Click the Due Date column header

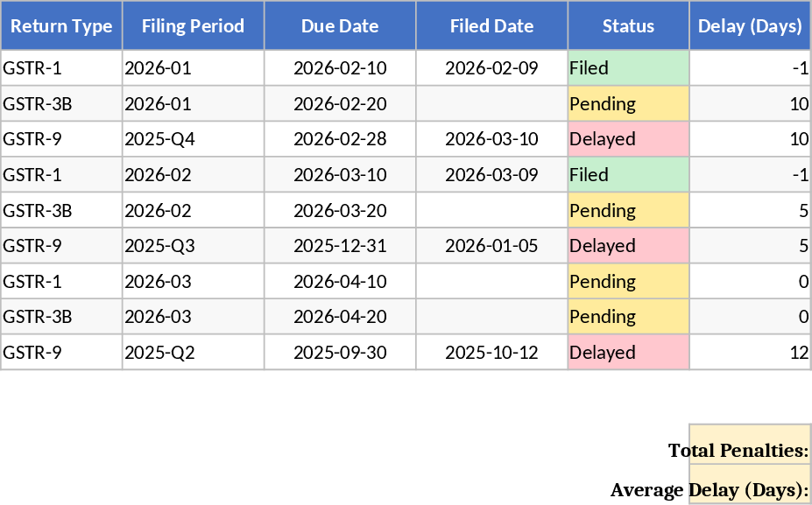[340, 26]
